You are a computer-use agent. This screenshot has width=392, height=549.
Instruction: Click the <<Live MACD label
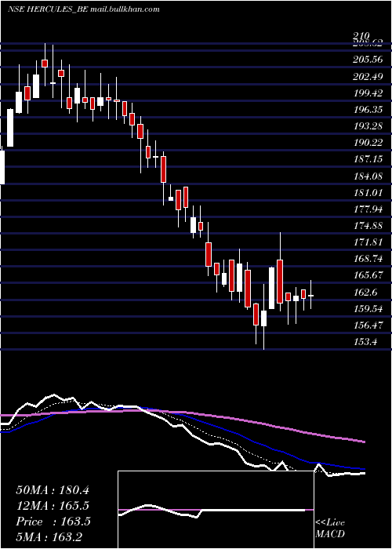pyautogui.click(x=330, y=528)
